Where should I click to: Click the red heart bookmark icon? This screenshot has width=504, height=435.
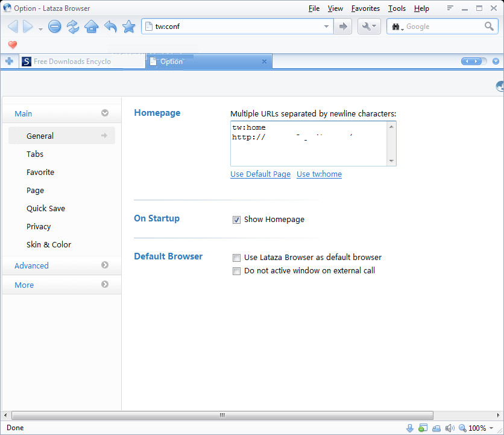[13, 45]
